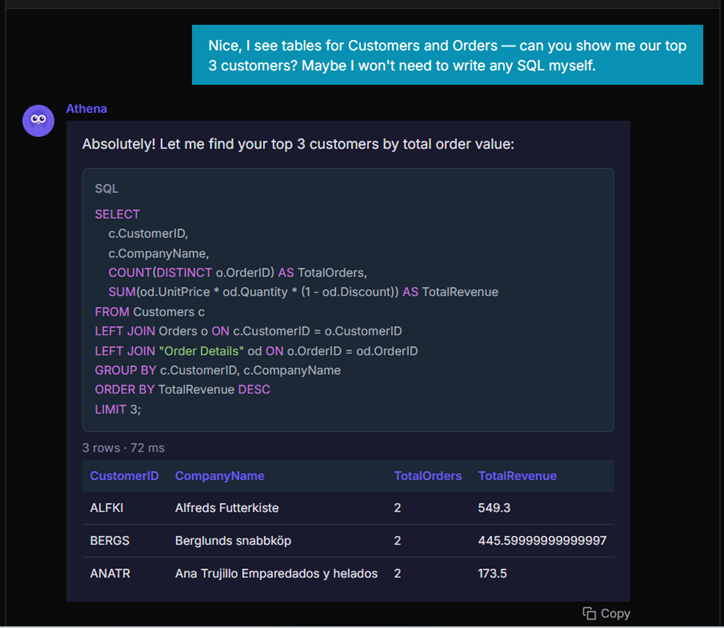The width and height of the screenshot is (724, 628).
Task: Click the "3 rows · 72 ms" status text
Action: pyautogui.click(x=123, y=448)
